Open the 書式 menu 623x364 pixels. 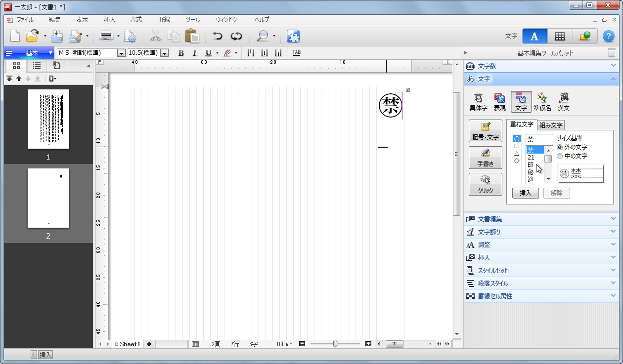[x=136, y=20]
